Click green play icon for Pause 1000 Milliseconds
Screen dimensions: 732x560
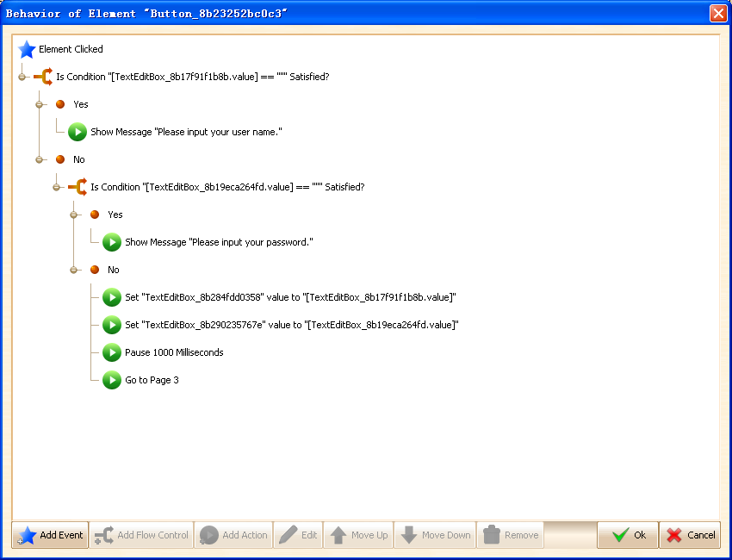click(x=112, y=352)
